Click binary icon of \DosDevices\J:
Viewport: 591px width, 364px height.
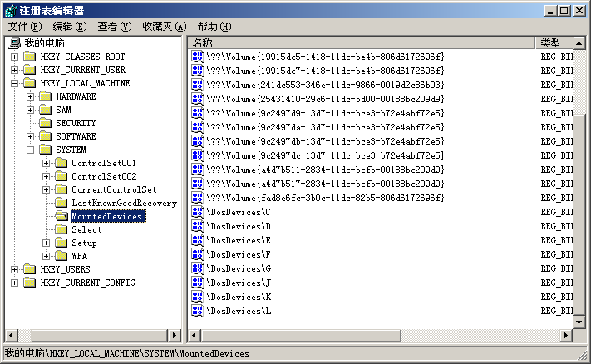click(198, 283)
